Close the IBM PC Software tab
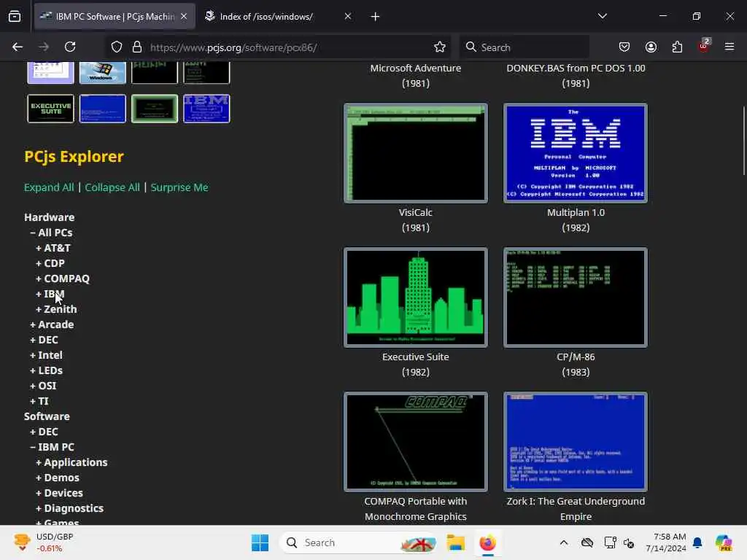This screenshot has width=747, height=560. click(x=184, y=16)
